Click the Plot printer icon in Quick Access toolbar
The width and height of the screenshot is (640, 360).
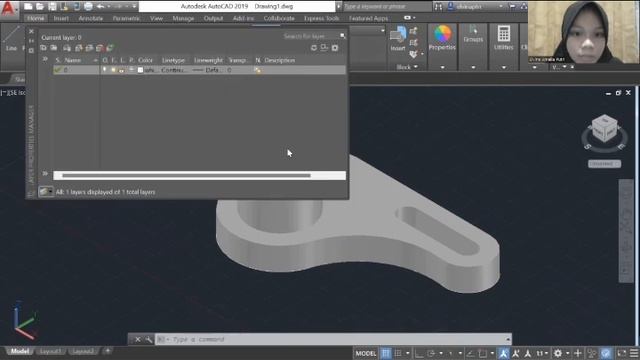[88, 7]
